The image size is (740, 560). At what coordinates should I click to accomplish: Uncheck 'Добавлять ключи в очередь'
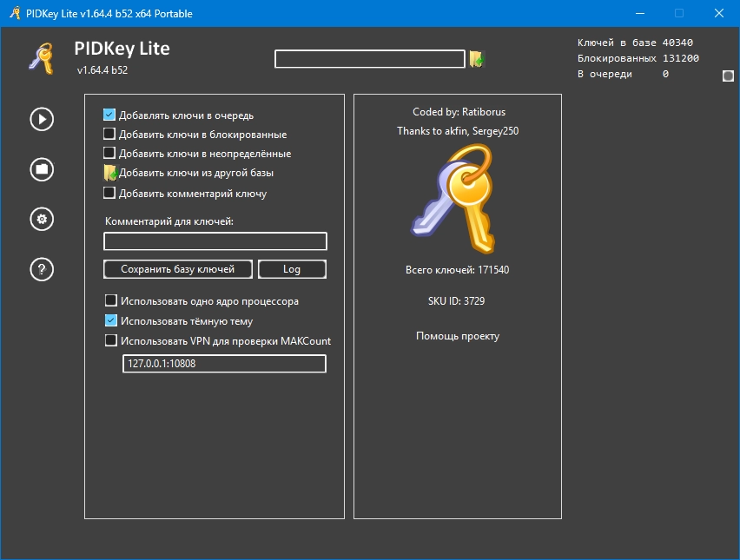tap(109, 115)
